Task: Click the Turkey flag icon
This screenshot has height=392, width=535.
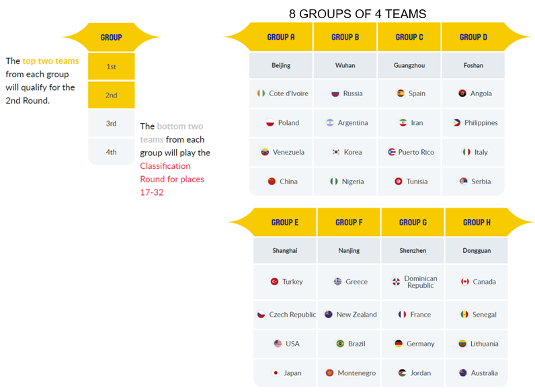Action: coord(274,281)
